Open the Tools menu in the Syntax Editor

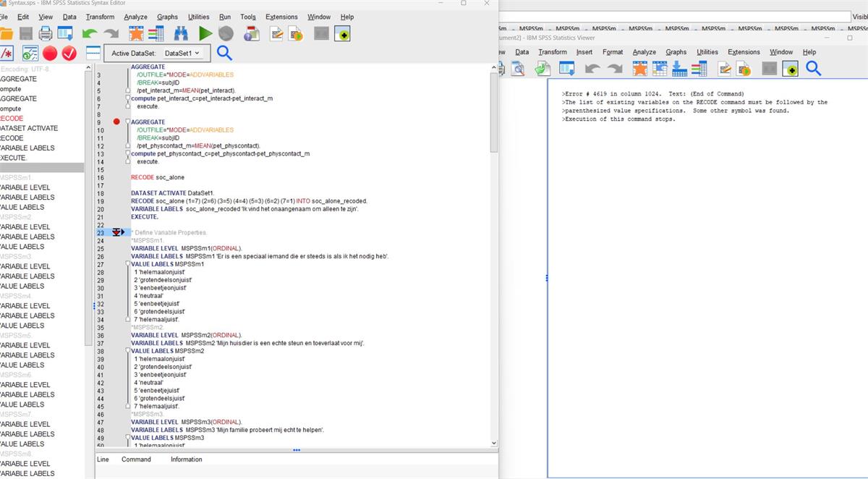[248, 17]
